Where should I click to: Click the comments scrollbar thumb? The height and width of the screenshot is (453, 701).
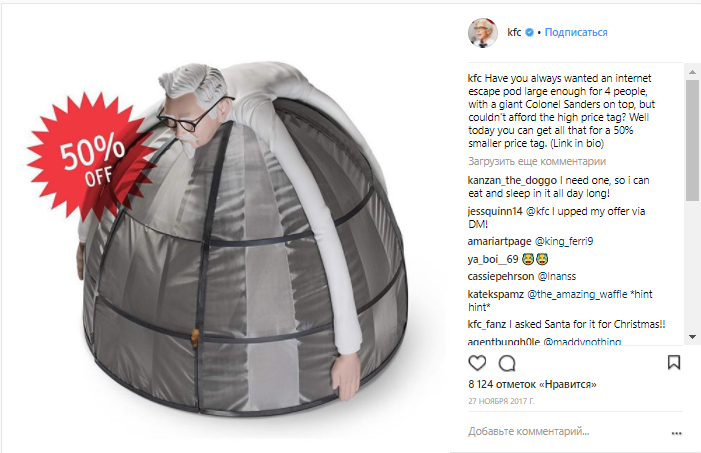[693, 140]
